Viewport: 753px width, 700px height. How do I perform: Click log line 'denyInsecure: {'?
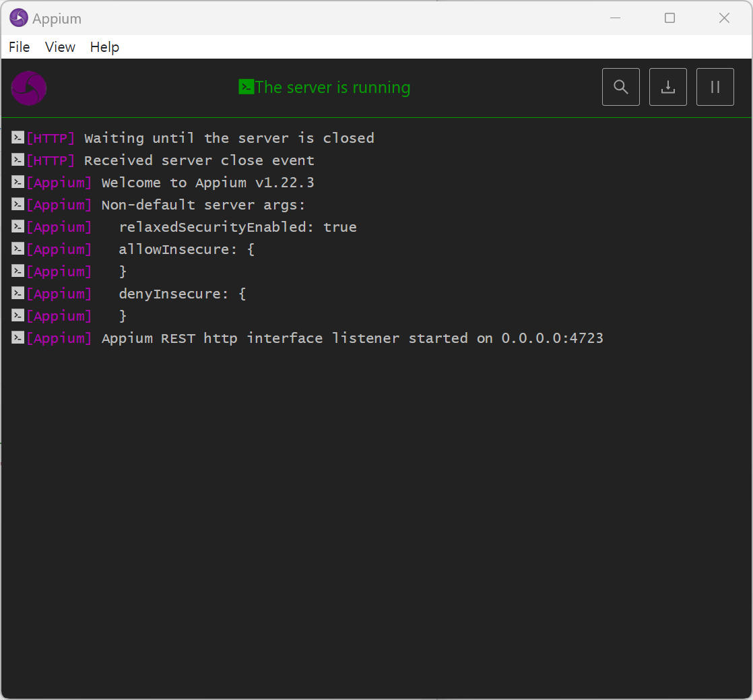[x=183, y=294]
